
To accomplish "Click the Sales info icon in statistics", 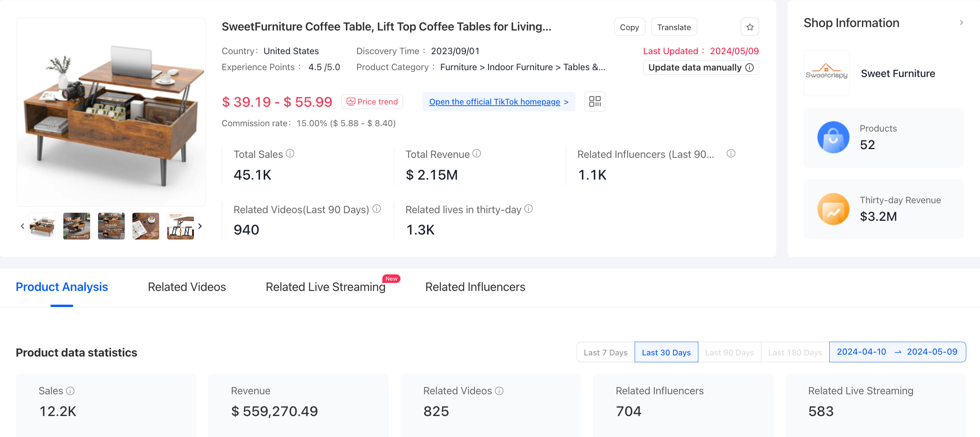I will point(70,391).
